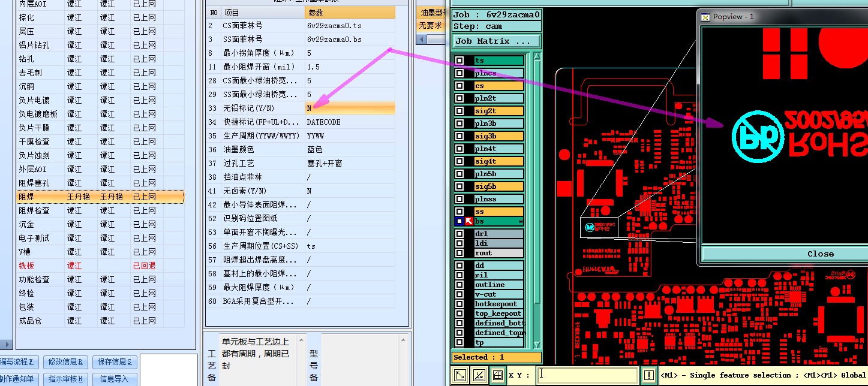This screenshot has width=868, height=386.
Task: Click the horizontal scrollbar under 油墨型号 table
Action: click(431, 40)
